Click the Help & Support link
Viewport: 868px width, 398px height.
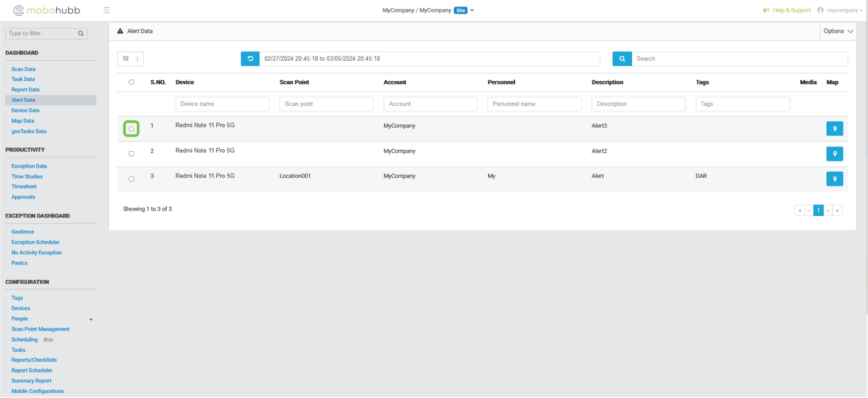pyautogui.click(x=791, y=10)
